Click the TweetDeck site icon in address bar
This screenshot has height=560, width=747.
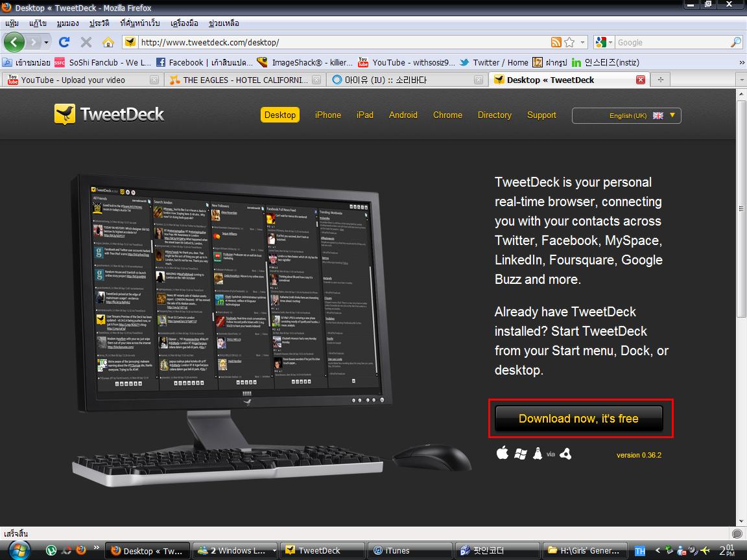click(x=130, y=42)
